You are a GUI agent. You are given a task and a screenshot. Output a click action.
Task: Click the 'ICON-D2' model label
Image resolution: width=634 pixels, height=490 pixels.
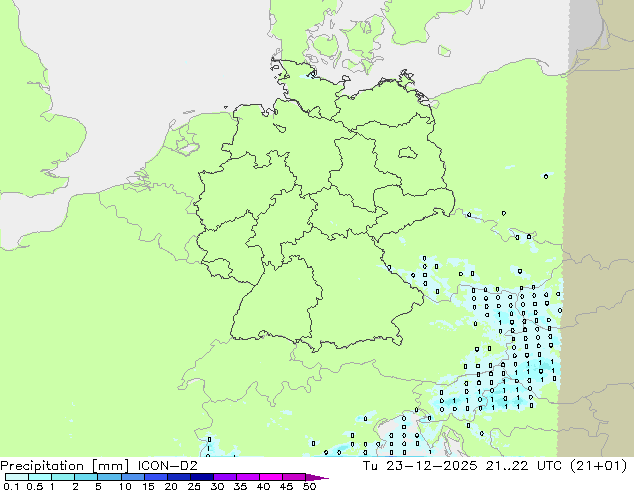[x=167, y=466]
